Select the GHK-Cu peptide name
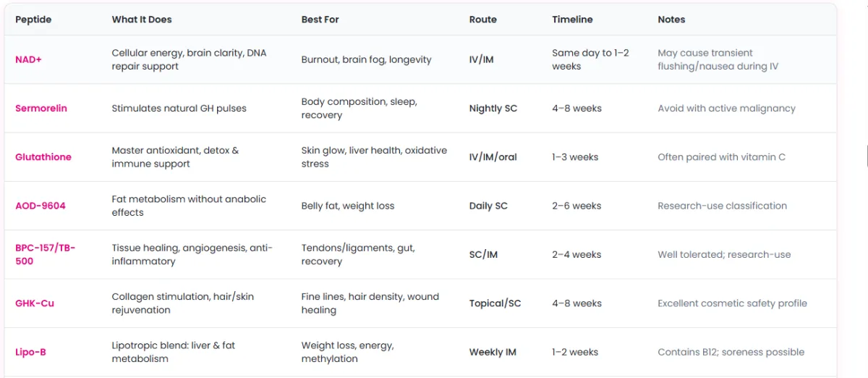This screenshot has height=378, width=868. (x=35, y=303)
